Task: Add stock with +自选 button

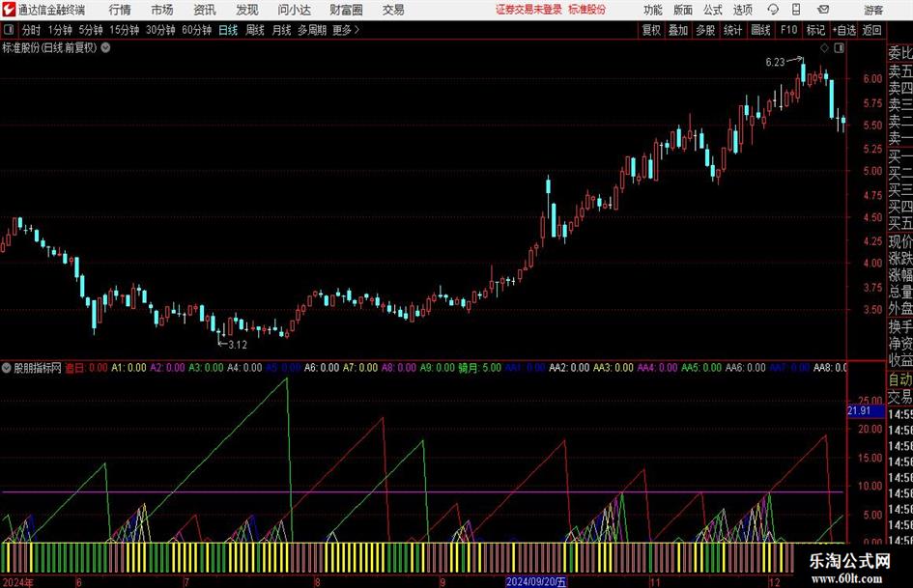Action: click(843, 30)
